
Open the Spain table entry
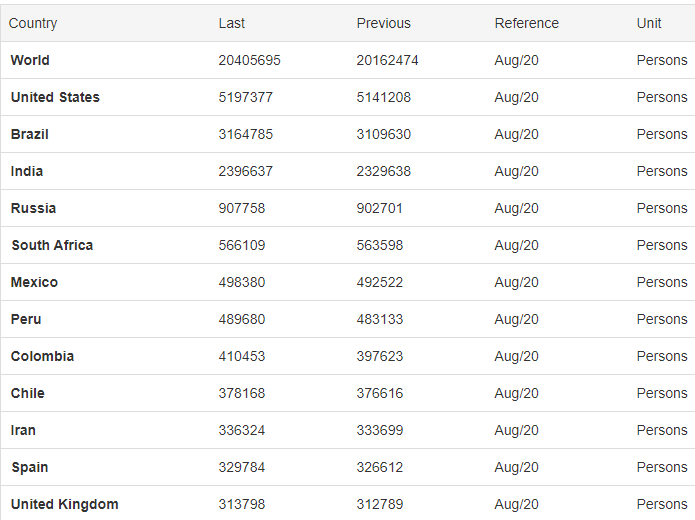pyautogui.click(x=30, y=467)
